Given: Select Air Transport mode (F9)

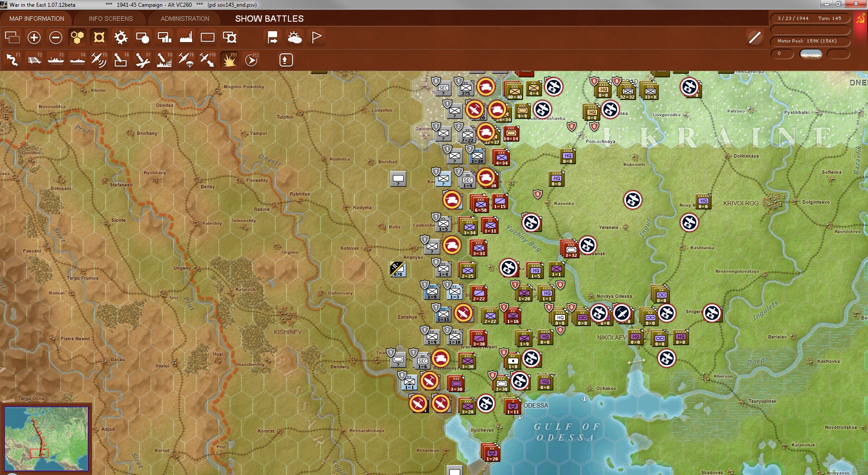Looking at the screenshot, I should coord(186,60).
